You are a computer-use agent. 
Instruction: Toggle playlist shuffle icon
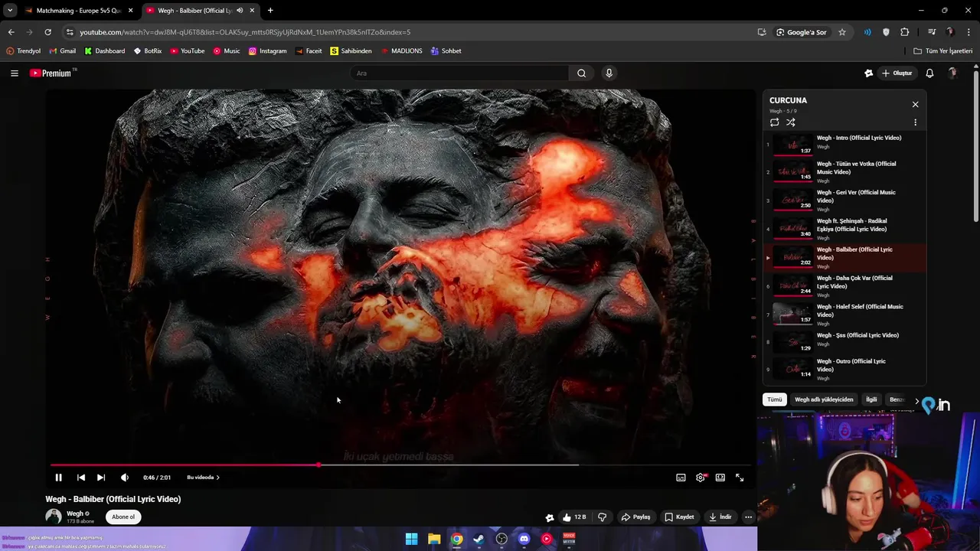[791, 122]
